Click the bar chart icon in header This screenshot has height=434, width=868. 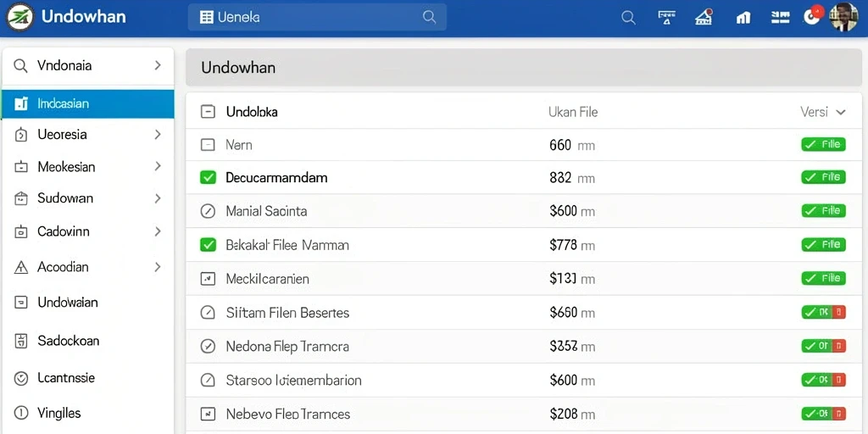[x=743, y=18]
